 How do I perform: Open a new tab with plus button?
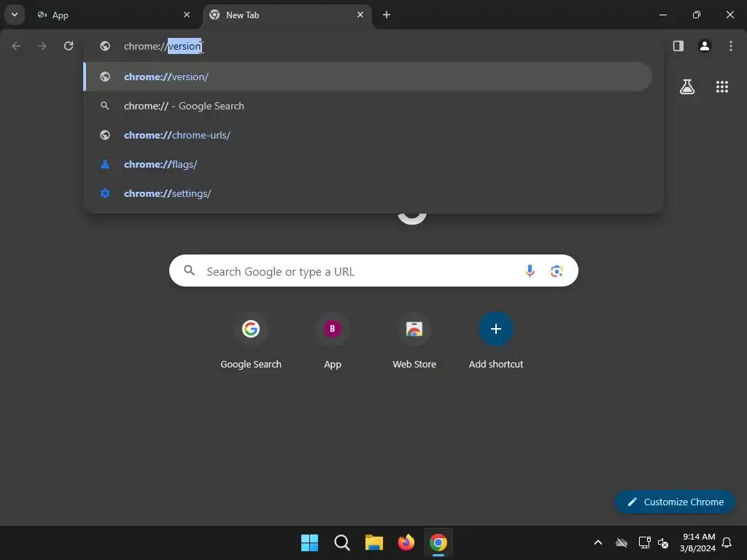(x=387, y=15)
